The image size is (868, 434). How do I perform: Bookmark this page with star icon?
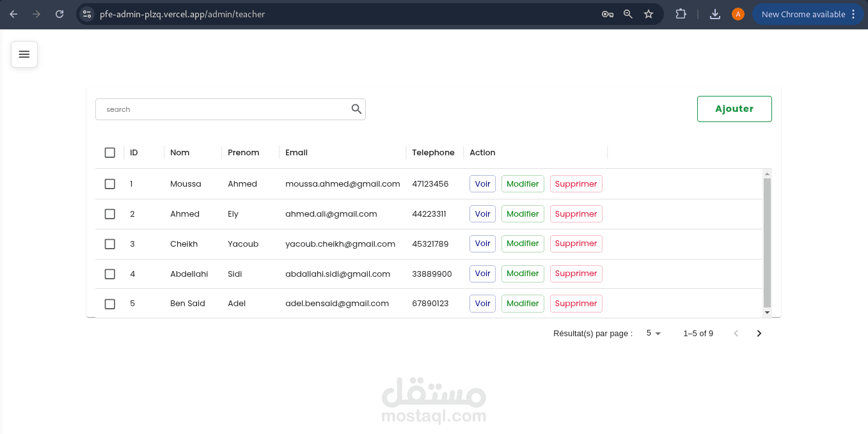[649, 14]
